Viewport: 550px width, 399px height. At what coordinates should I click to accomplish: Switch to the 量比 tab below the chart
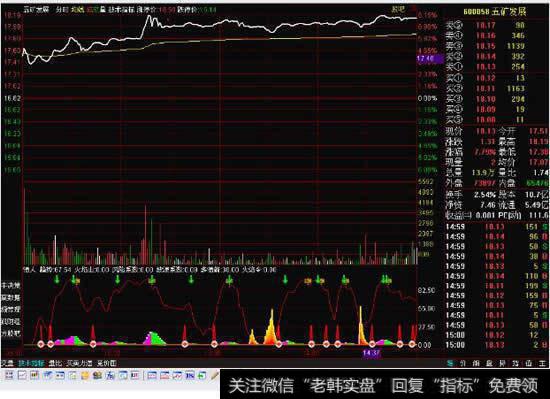(55, 363)
